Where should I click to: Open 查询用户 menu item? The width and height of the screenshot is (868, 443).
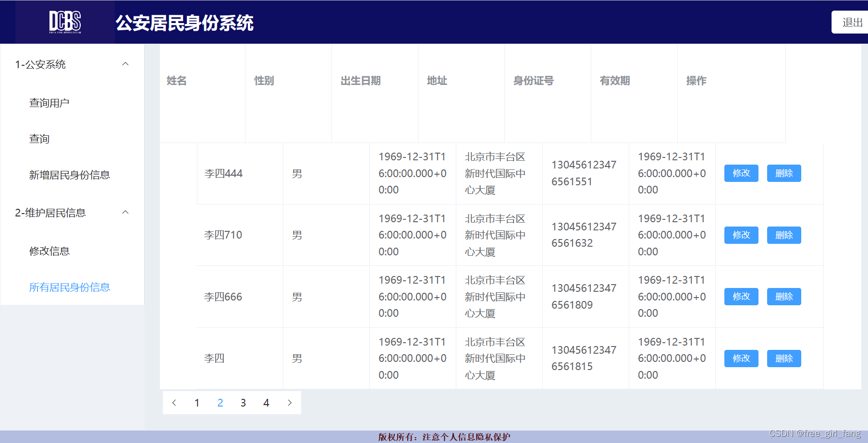click(49, 103)
